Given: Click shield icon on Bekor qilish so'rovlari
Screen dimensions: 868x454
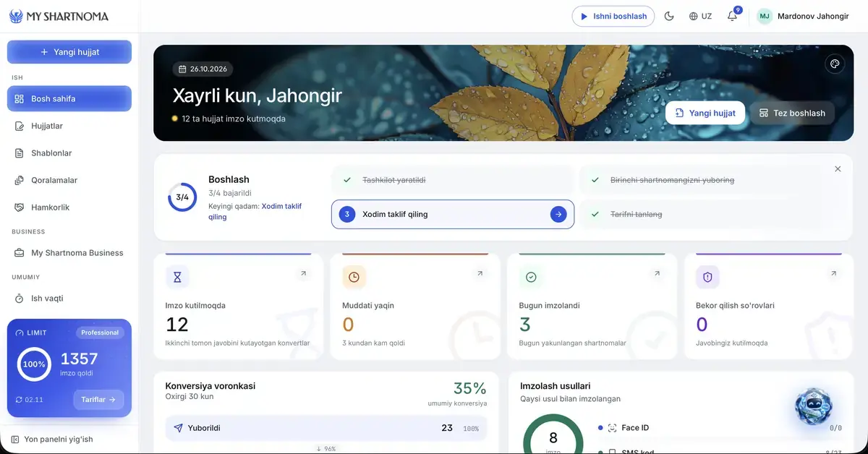Looking at the screenshot, I should click(707, 277).
